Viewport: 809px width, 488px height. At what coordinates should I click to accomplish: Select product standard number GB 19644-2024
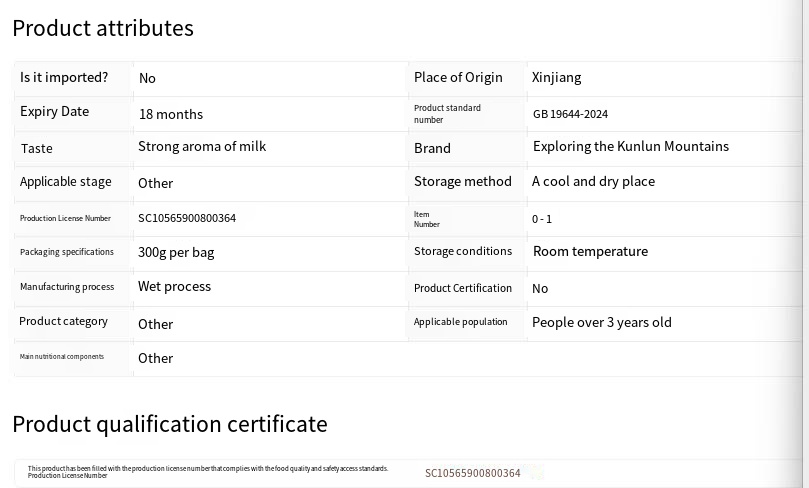click(570, 114)
